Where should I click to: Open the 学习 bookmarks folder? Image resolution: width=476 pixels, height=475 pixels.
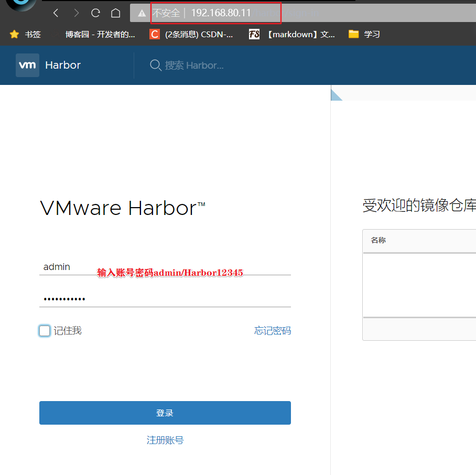364,34
